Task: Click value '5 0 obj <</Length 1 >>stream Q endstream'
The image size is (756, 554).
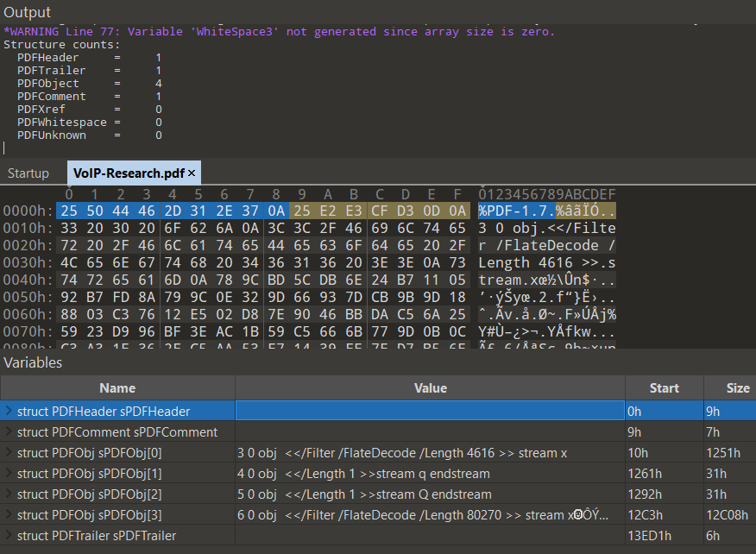Action: point(364,494)
